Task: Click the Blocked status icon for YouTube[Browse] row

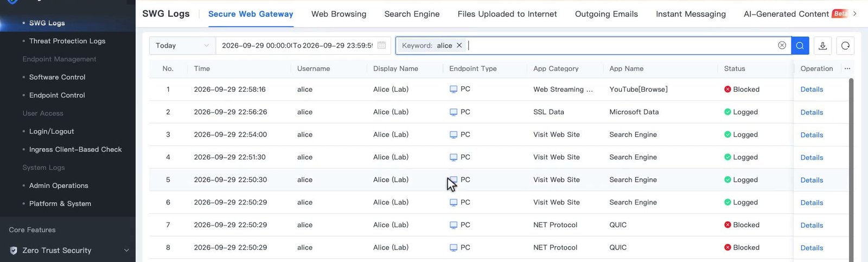Action: click(727, 90)
